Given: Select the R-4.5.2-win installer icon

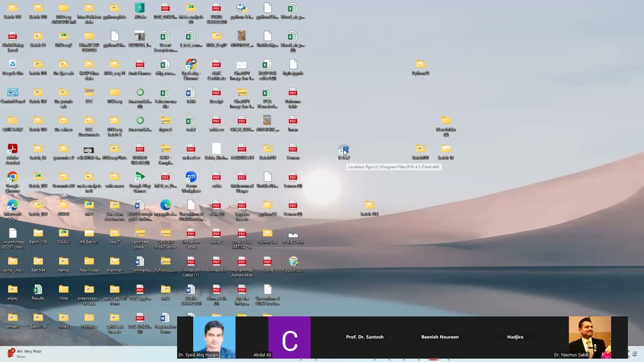Looking at the screenshot, I should tap(293, 236).
